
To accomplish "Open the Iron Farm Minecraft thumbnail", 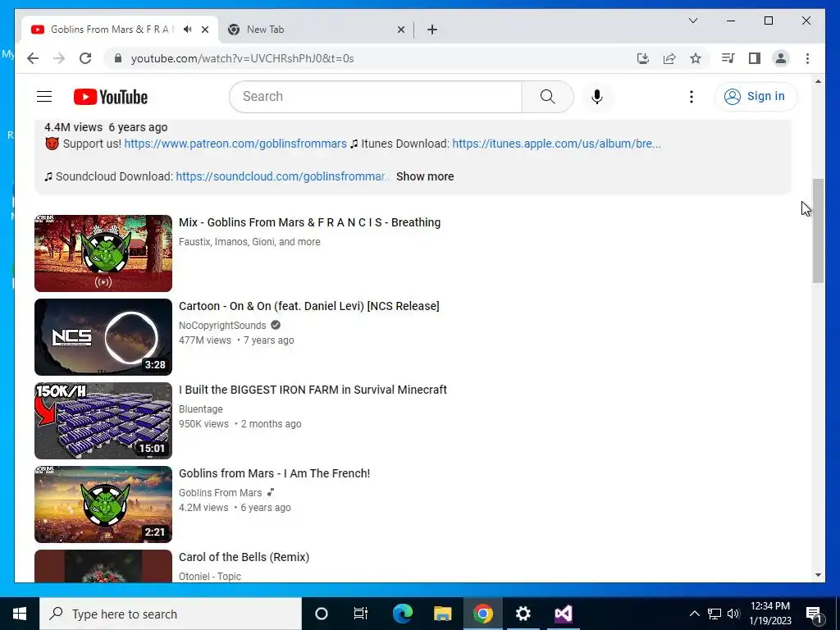I will pyautogui.click(x=103, y=421).
